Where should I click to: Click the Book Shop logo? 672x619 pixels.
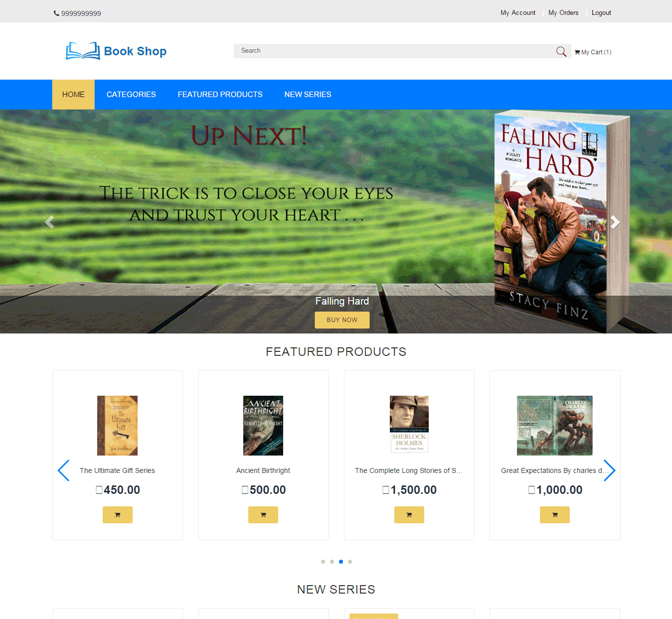[x=116, y=51]
